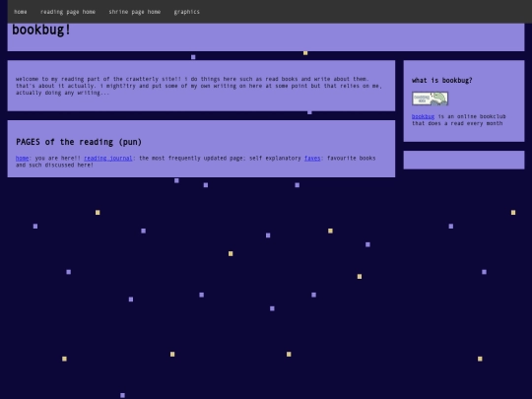Open the home nav menu item
Screen dimensions: 532x399
[x=21, y=12]
